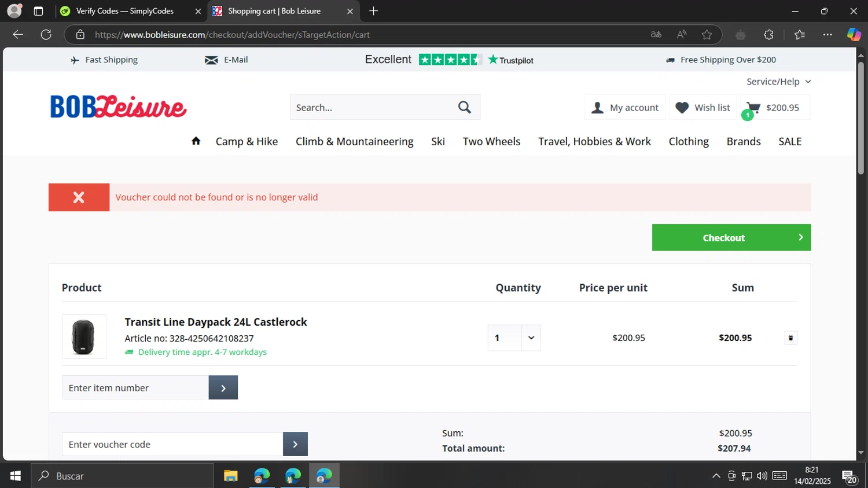The height and width of the screenshot is (488, 868).
Task: Open the Wish list
Action: click(703, 108)
